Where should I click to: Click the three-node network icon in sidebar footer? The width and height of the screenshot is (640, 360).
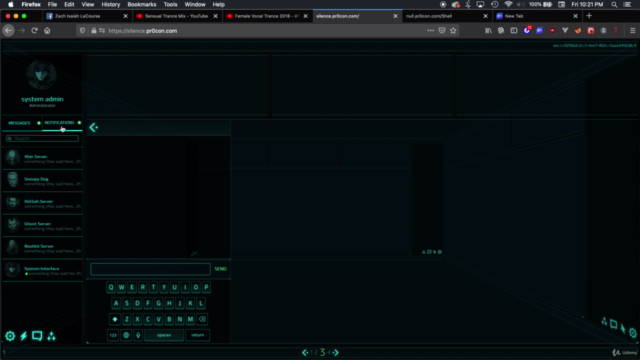51,336
